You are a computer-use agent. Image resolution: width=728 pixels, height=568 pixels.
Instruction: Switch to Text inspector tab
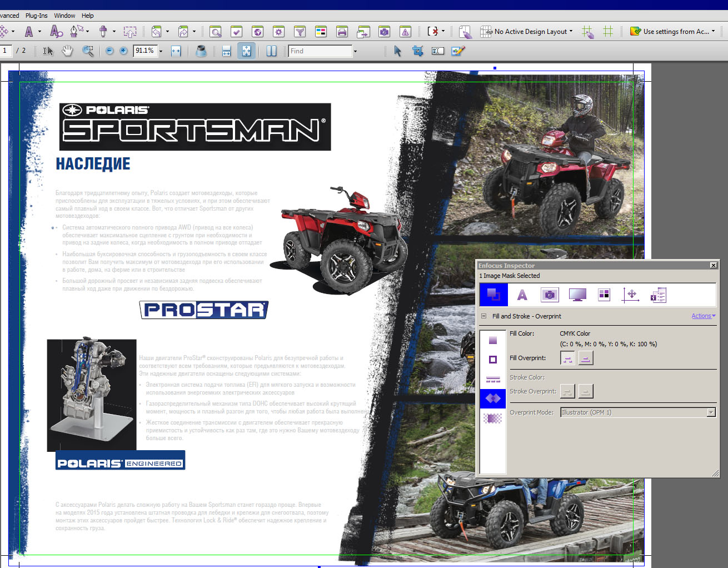coord(522,295)
